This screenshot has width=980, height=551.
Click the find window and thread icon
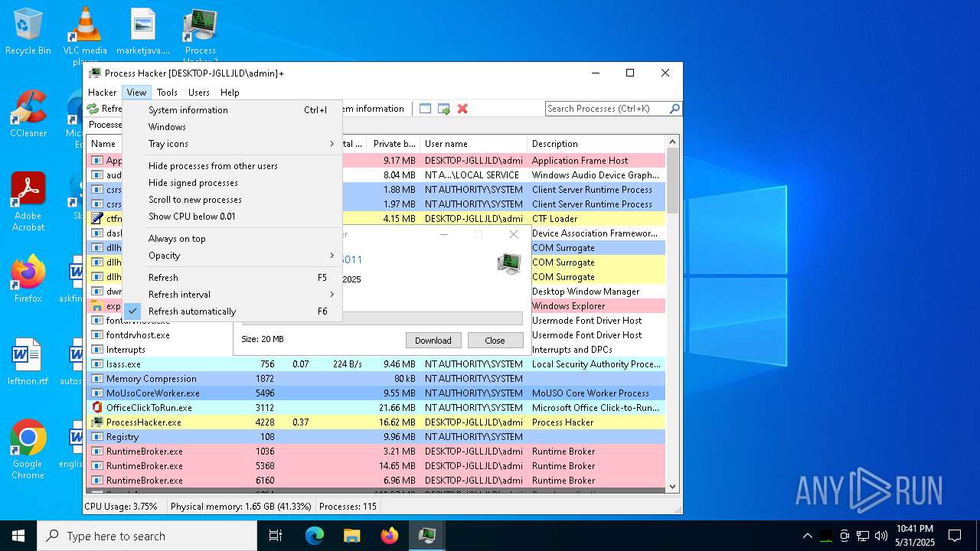(x=444, y=109)
